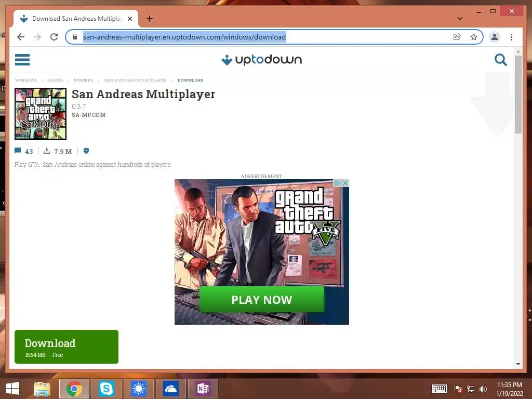Click the scrollbar down arrow

pyautogui.click(x=518, y=364)
